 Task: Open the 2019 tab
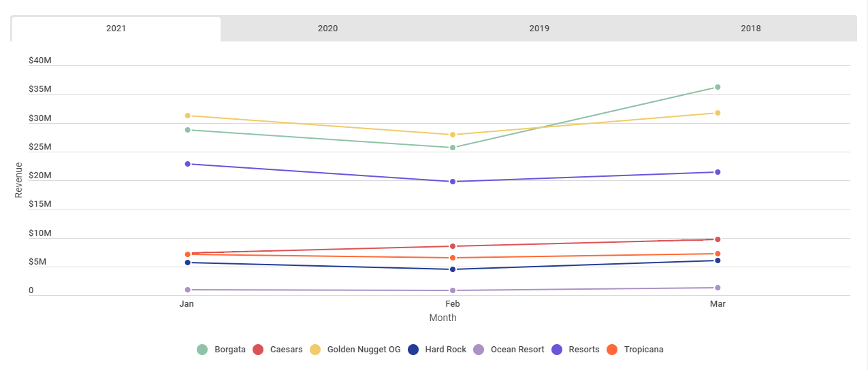coord(539,29)
